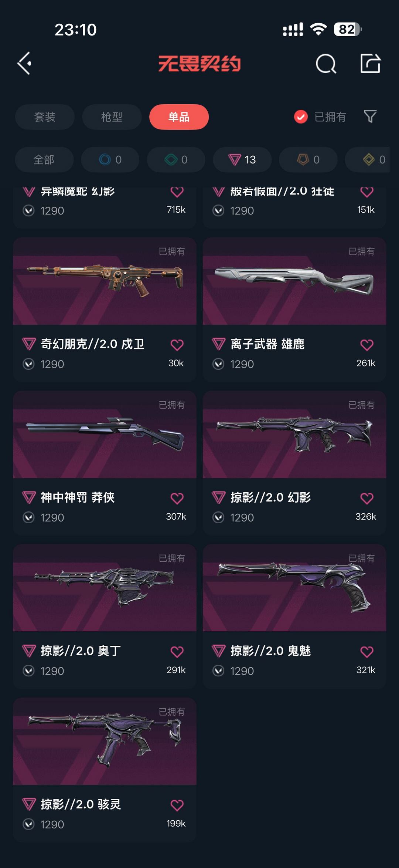Select the orange pentagon tier filter

(x=308, y=159)
